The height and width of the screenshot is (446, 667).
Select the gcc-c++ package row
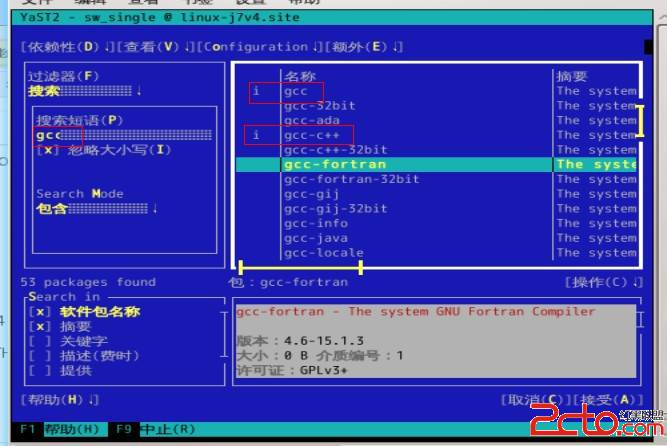[x=436, y=135]
